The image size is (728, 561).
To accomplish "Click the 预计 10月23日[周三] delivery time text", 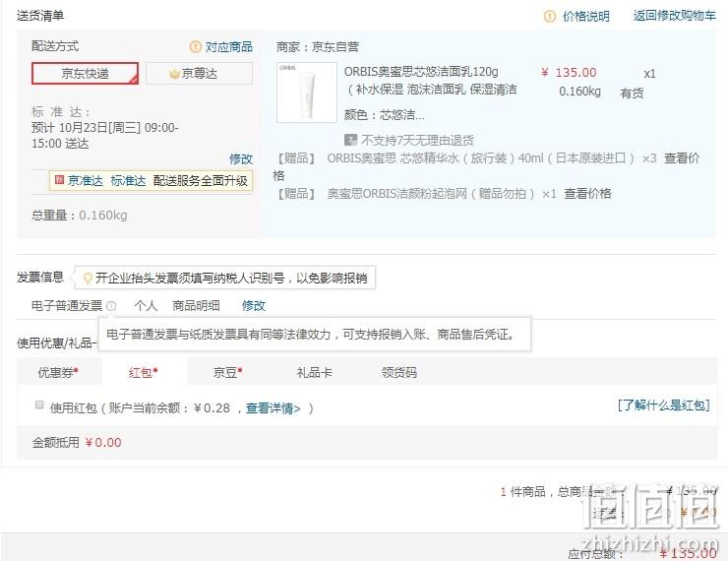I will pyautogui.click(x=105, y=135).
